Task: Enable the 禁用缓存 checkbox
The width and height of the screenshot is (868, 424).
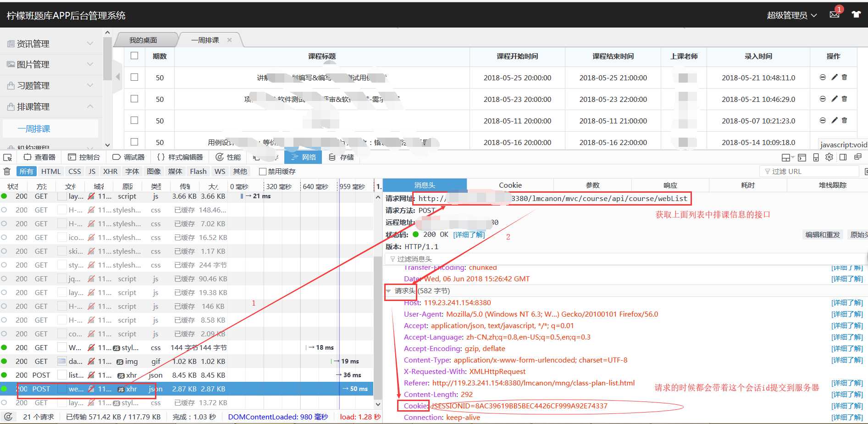Action: pyautogui.click(x=263, y=171)
